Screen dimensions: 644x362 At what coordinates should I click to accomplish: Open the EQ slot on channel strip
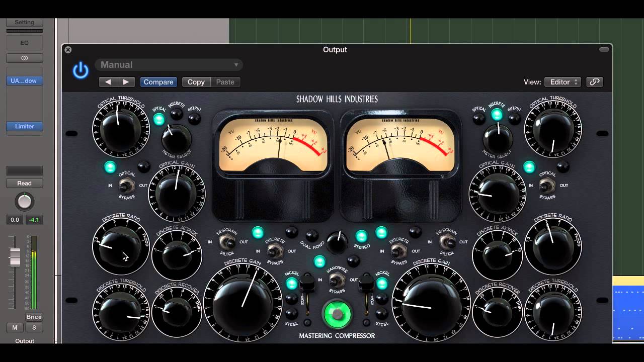(x=24, y=43)
